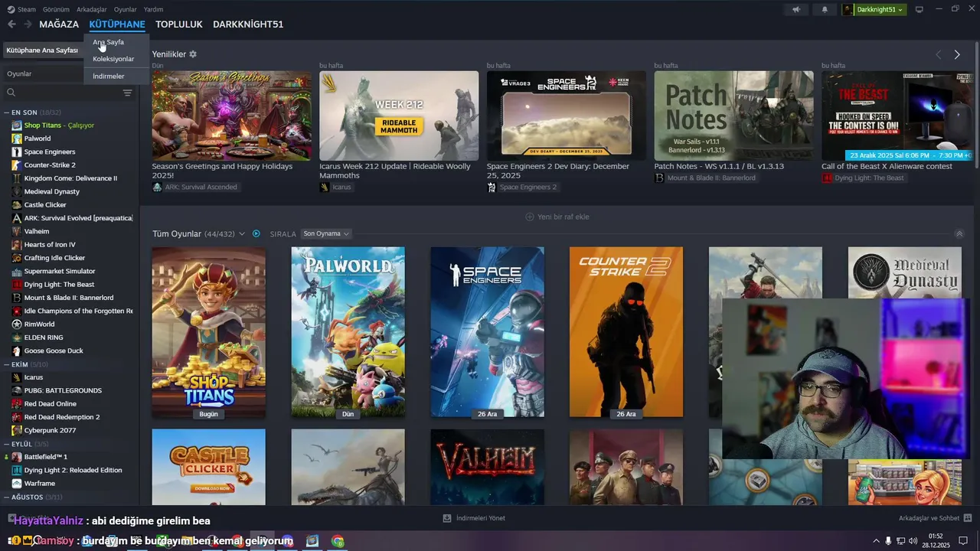This screenshot has width=980, height=551.
Task: Open the notifications bell
Action: (x=825, y=9)
